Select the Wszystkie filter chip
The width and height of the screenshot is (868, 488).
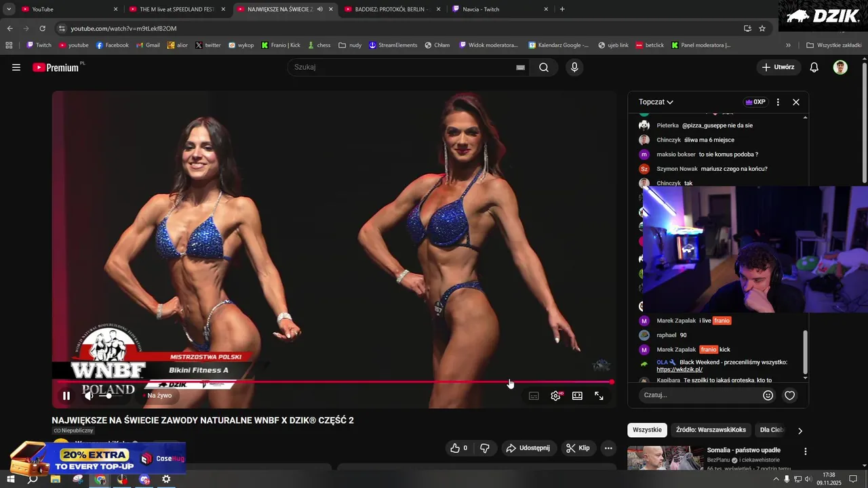[x=647, y=430]
